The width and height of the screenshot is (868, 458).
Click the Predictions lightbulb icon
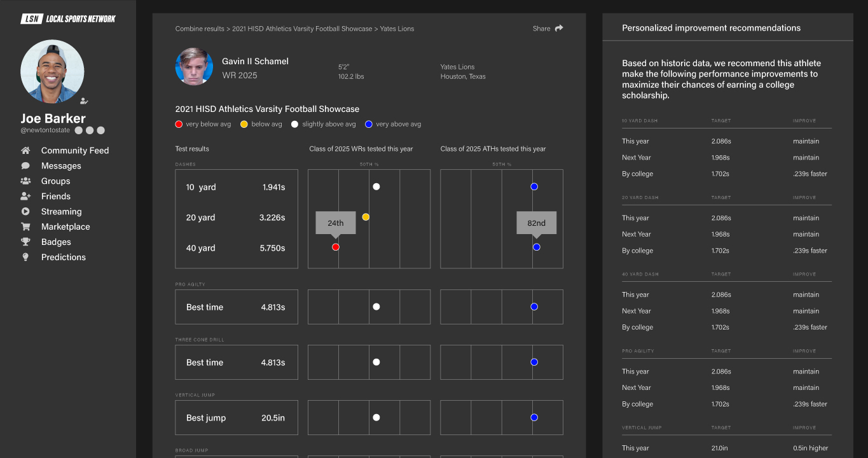click(25, 258)
